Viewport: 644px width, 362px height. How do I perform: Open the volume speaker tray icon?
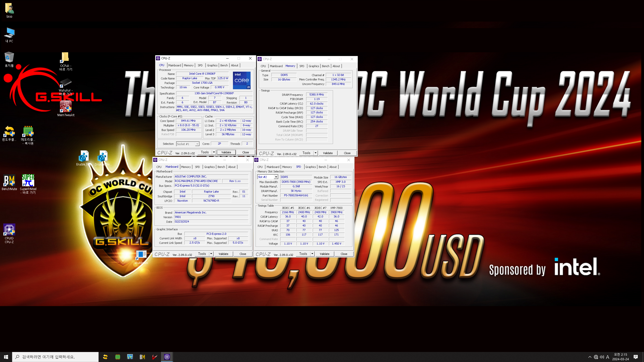[602, 357]
